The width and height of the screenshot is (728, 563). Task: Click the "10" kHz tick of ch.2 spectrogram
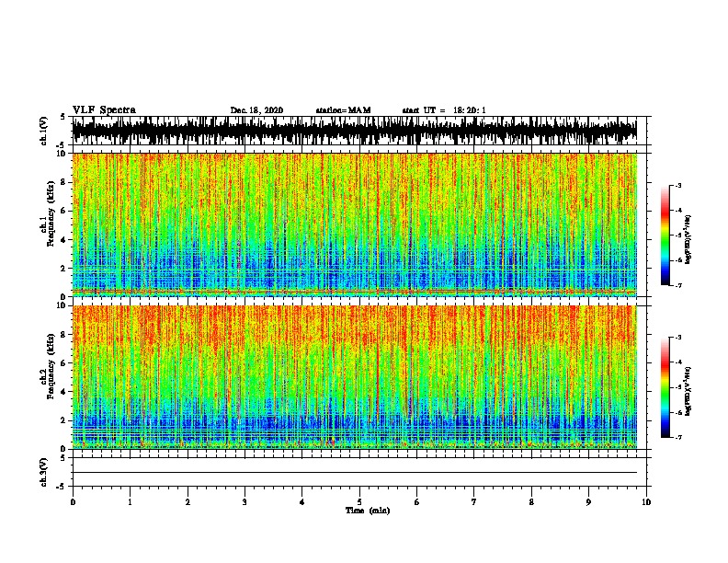click(x=63, y=305)
